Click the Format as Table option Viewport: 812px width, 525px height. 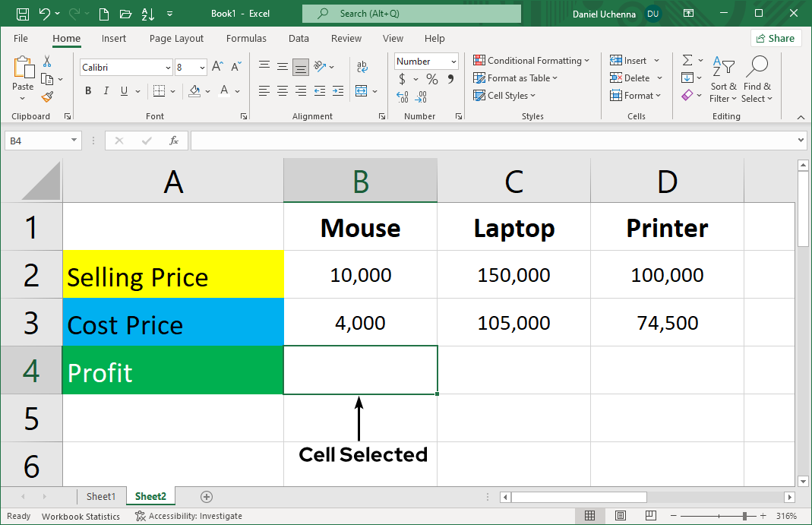pos(515,77)
